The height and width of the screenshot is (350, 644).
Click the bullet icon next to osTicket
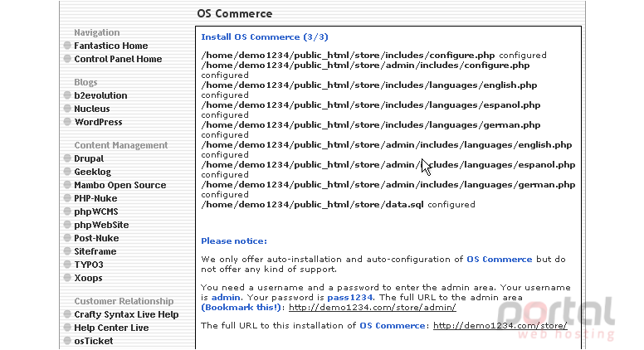(67, 341)
